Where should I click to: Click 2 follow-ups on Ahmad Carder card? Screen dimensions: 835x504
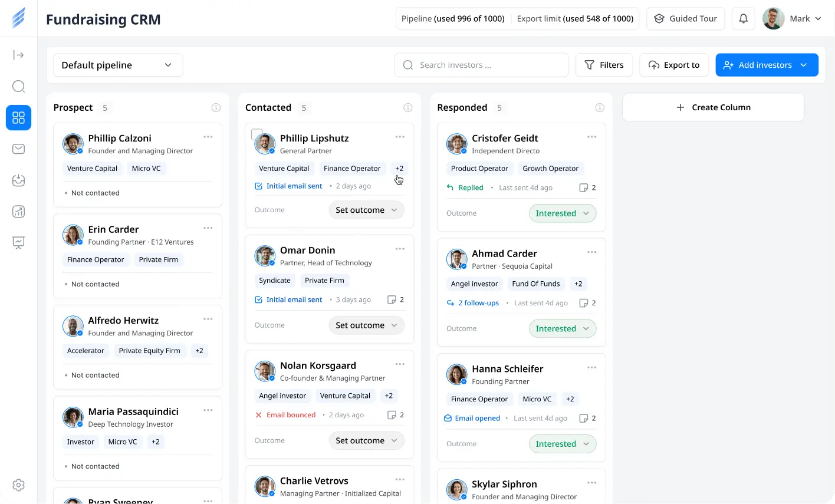(472, 303)
